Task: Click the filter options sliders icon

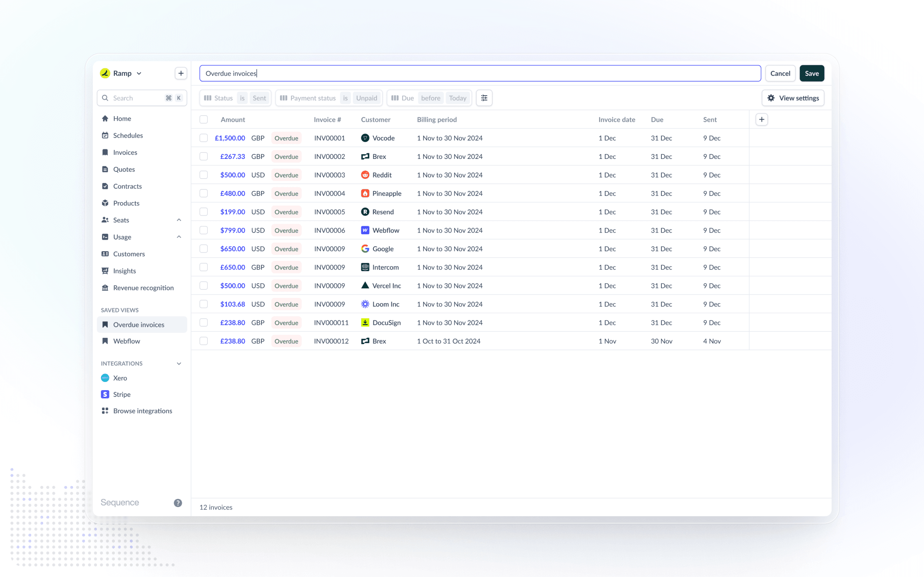Action: [x=484, y=98]
